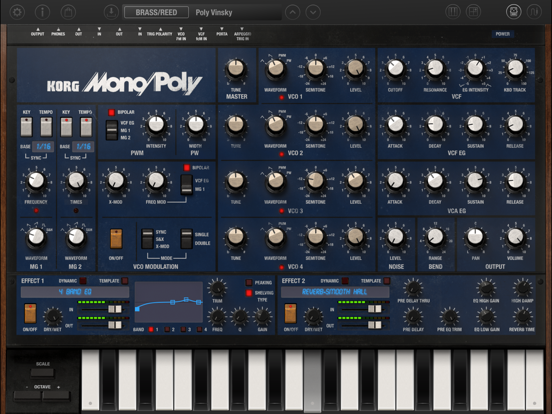Toggle the MG 1 TEMPO sync switch

[46, 127]
